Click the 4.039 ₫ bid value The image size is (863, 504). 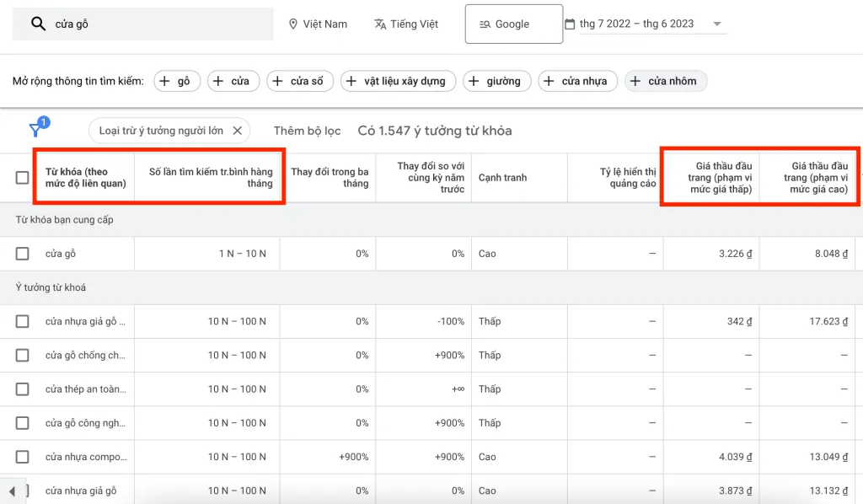[x=735, y=457]
